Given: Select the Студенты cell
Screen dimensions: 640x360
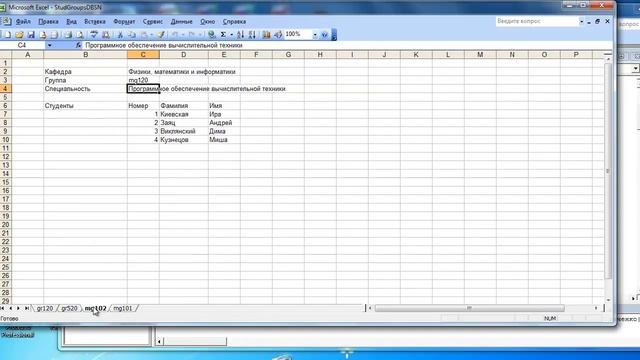Looking at the screenshot, I should (85, 106).
